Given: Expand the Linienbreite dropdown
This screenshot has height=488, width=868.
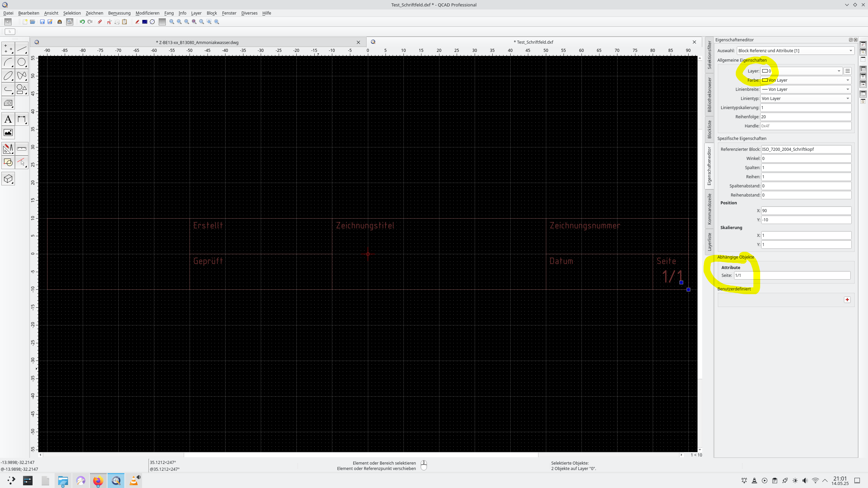Looking at the screenshot, I should (806, 89).
